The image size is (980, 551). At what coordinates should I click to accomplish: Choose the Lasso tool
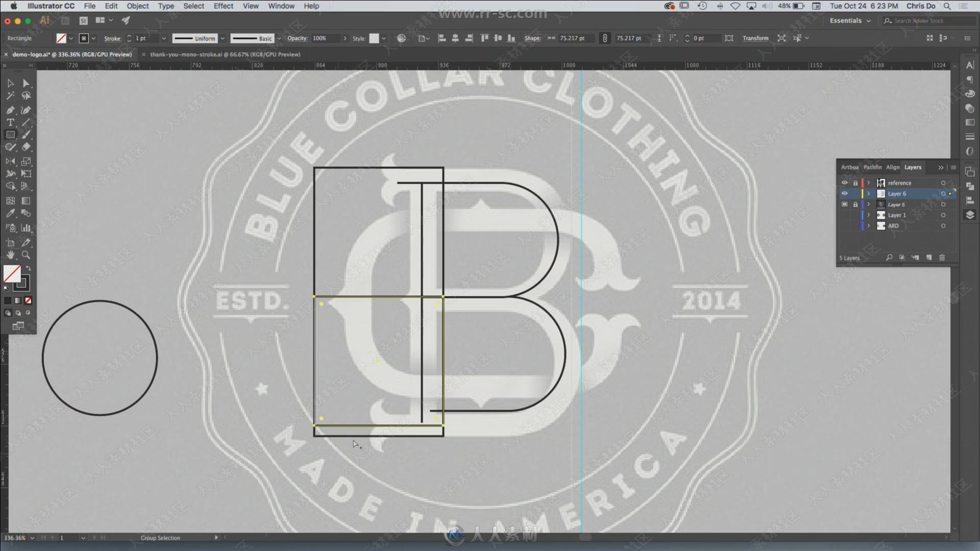(26, 96)
